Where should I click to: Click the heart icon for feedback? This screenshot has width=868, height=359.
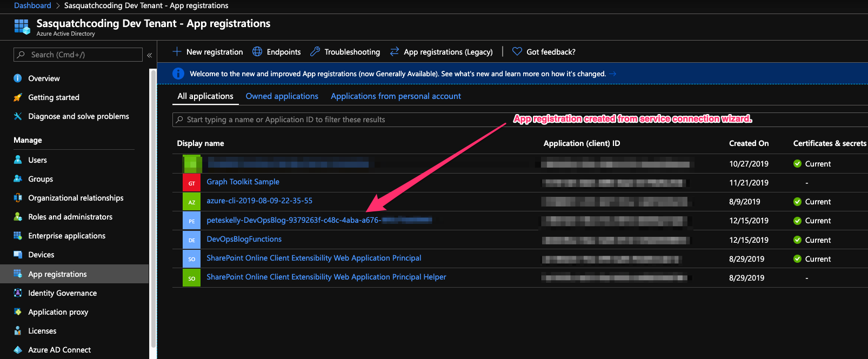[x=517, y=51]
